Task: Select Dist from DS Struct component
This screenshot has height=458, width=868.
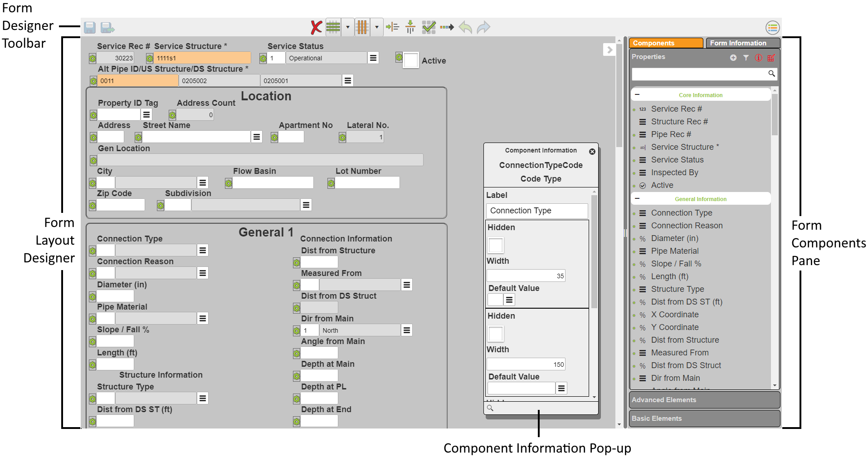Action: point(686,365)
